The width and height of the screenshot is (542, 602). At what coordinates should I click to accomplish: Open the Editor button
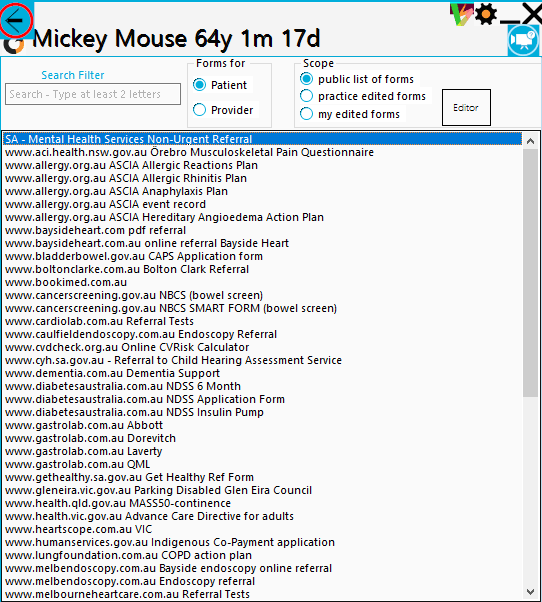point(466,108)
